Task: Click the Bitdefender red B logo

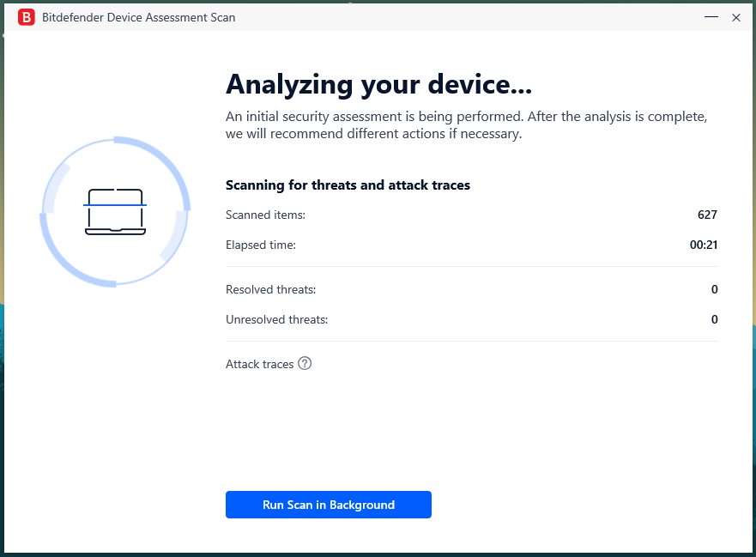Action: click(27, 17)
